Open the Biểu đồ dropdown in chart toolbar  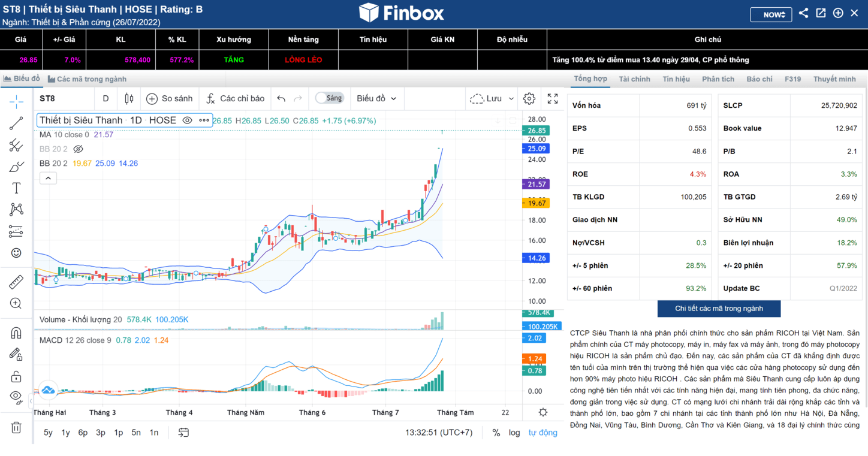376,99
